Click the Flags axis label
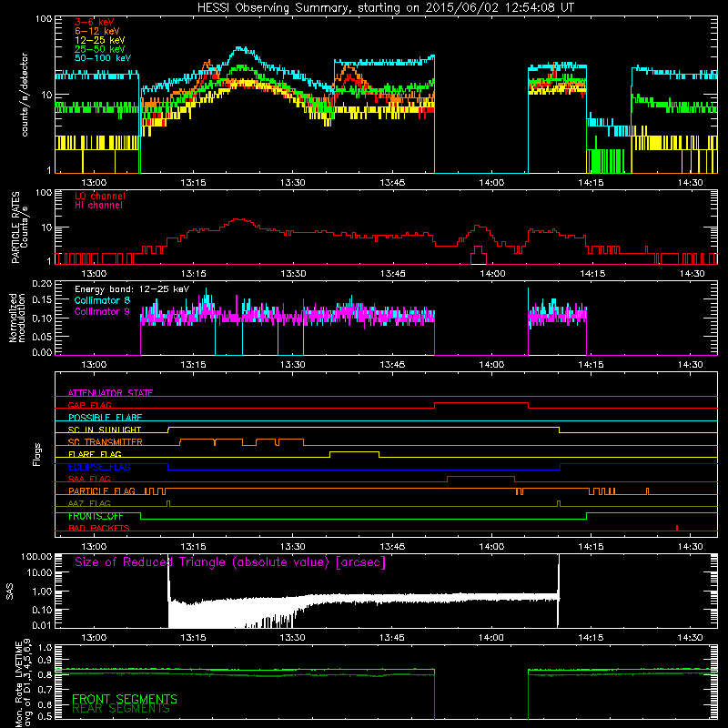The width and height of the screenshot is (728, 728). click(37, 454)
